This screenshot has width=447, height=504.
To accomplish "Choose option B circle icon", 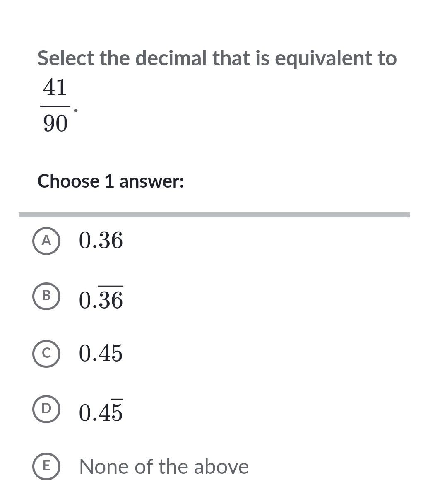I will click(x=46, y=295).
